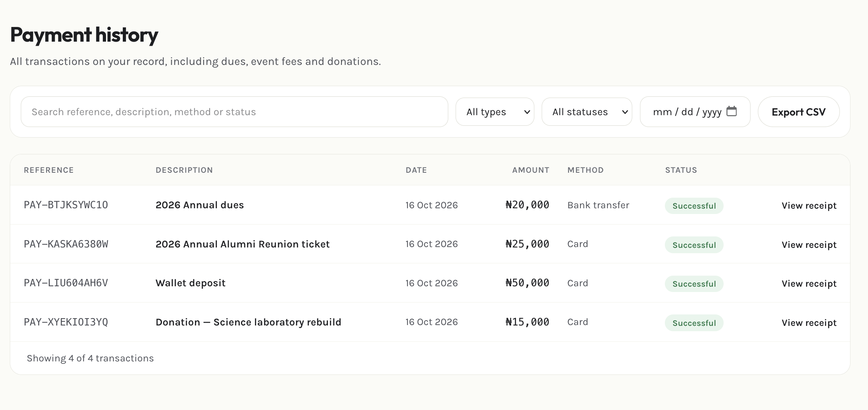This screenshot has width=868, height=410.
Task: Focus the search reference input box
Action: click(x=235, y=112)
